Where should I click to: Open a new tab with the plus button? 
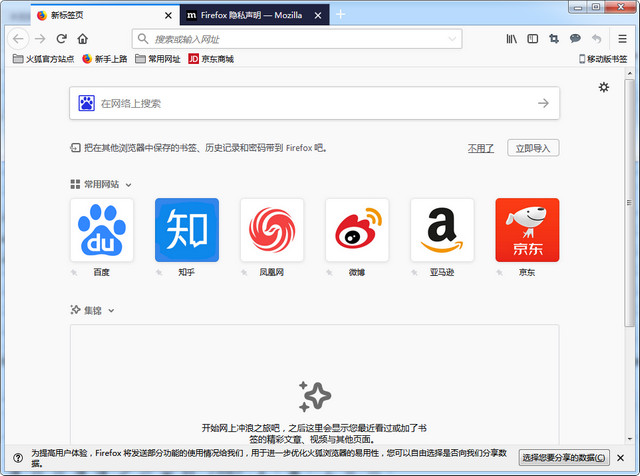tap(340, 15)
